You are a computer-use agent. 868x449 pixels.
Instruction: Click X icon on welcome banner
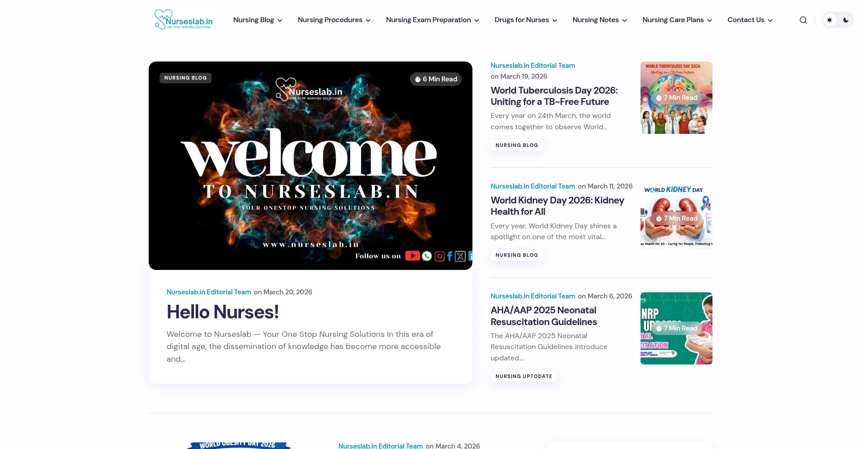click(460, 256)
